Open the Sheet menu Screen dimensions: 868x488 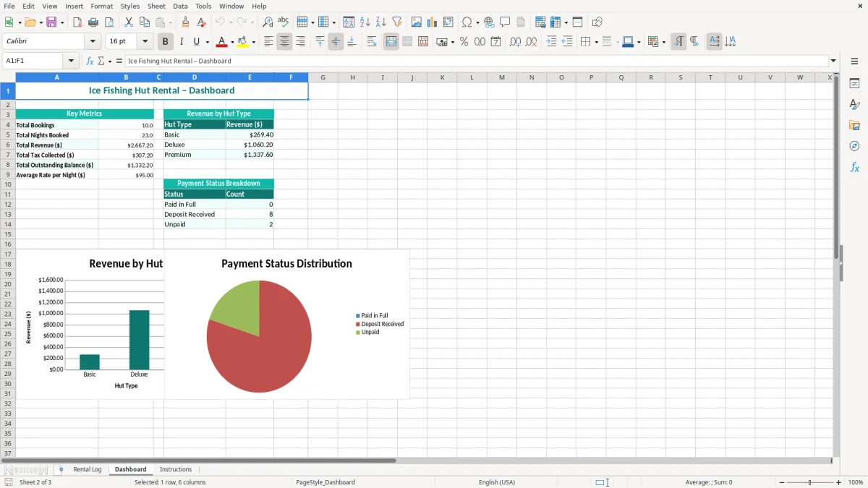click(x=156, y=6)
